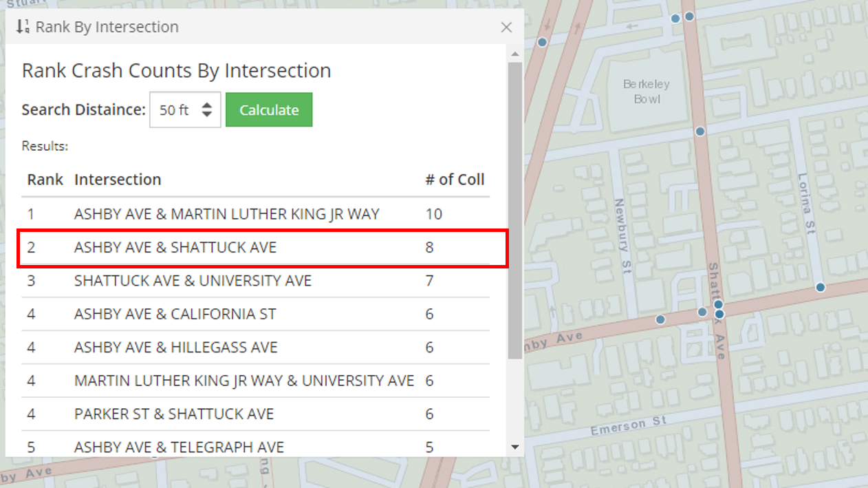Select Shattuck Ave & University Ave row
868x488 pixels.
pos(255,281)
